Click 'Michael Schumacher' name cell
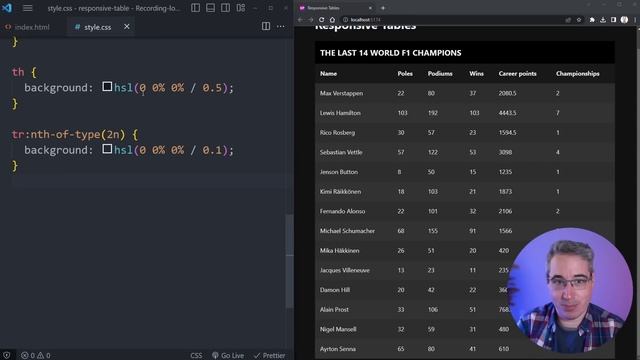This screenshot has width=640, height=360. click(347, 231)
